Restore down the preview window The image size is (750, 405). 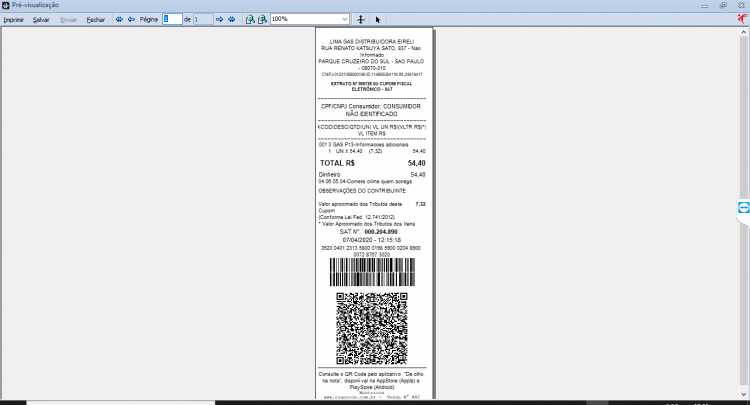click(723, 5)
